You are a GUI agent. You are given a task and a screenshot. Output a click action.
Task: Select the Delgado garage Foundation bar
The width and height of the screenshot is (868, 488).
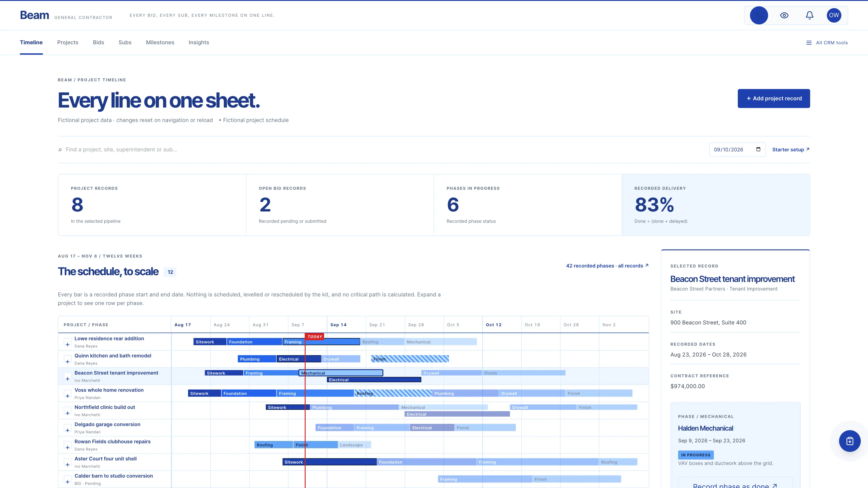point(335,428)
